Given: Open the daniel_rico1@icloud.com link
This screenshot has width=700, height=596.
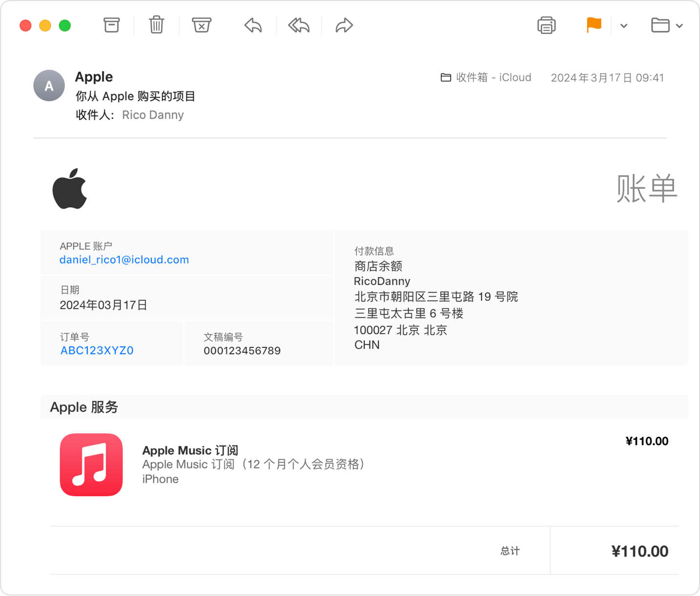Looking at the screenshot, I should (124, 260).
